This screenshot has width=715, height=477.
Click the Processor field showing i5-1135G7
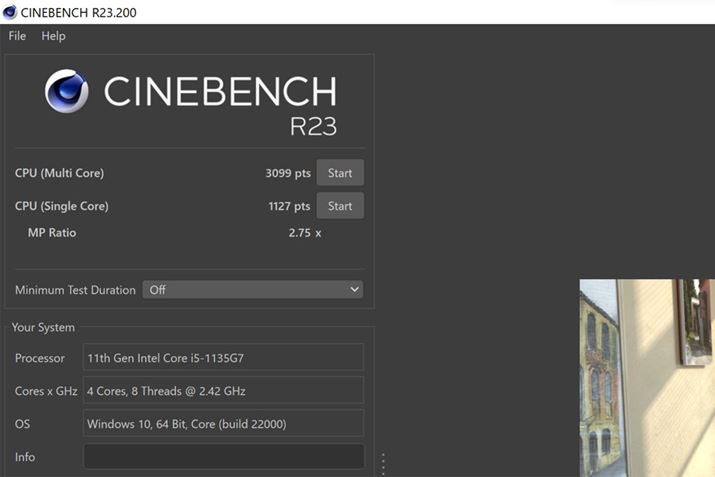point(223,358)
